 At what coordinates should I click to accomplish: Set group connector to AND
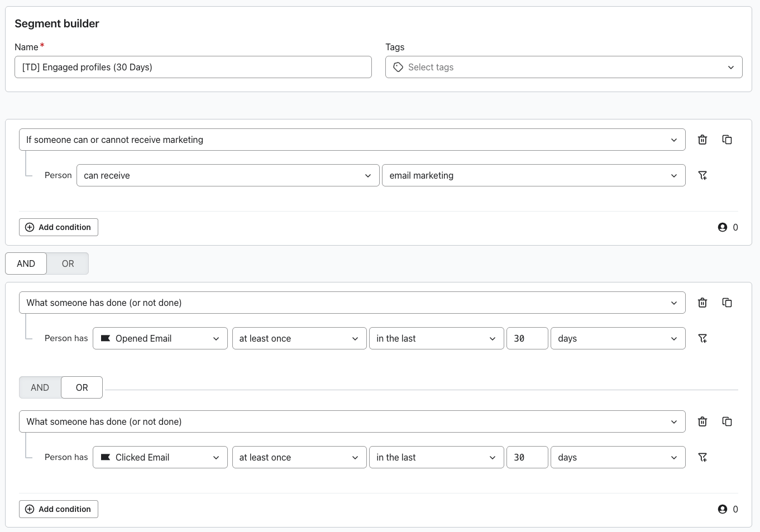point(26,263)
